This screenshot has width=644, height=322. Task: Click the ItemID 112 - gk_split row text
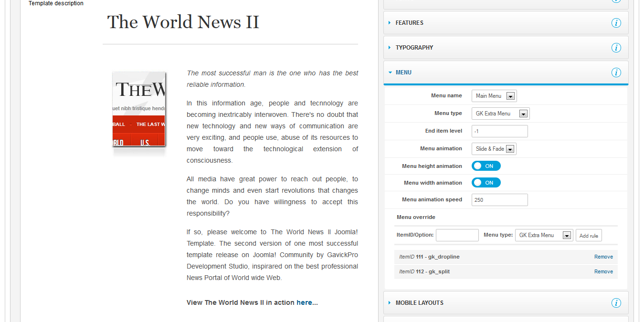coord(424,271)
